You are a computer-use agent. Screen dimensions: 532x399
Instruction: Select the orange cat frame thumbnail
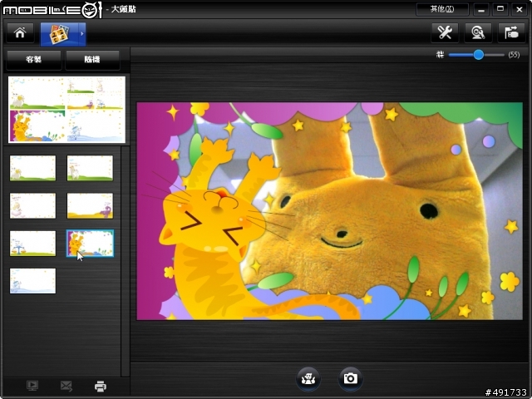pos(90,244)
